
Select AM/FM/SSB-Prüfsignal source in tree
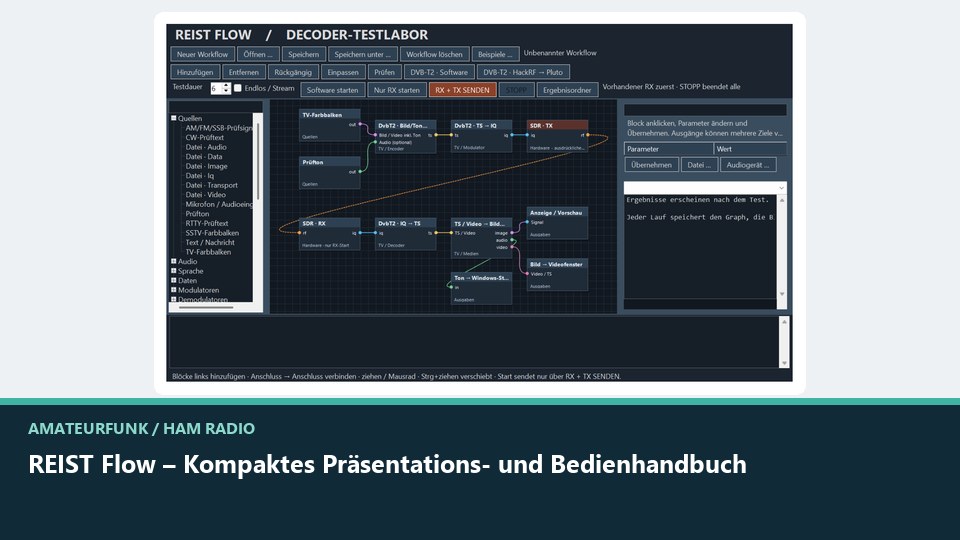pos(219,128)
